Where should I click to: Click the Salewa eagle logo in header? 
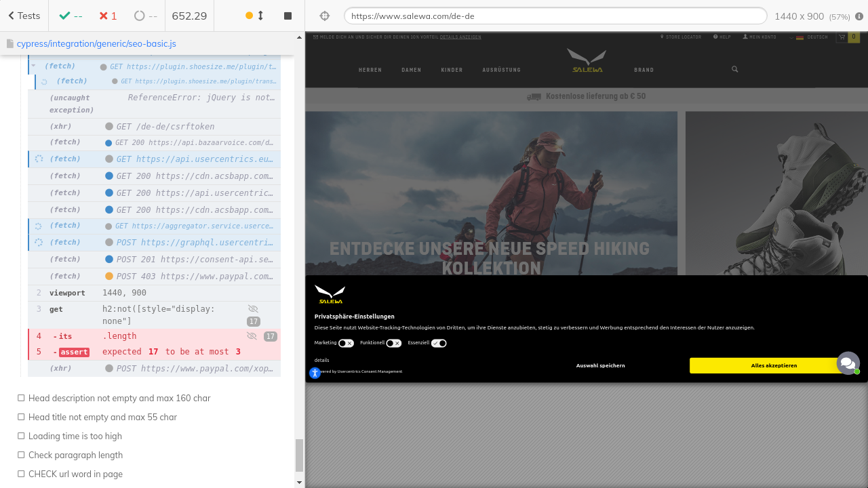click(587, 60)
